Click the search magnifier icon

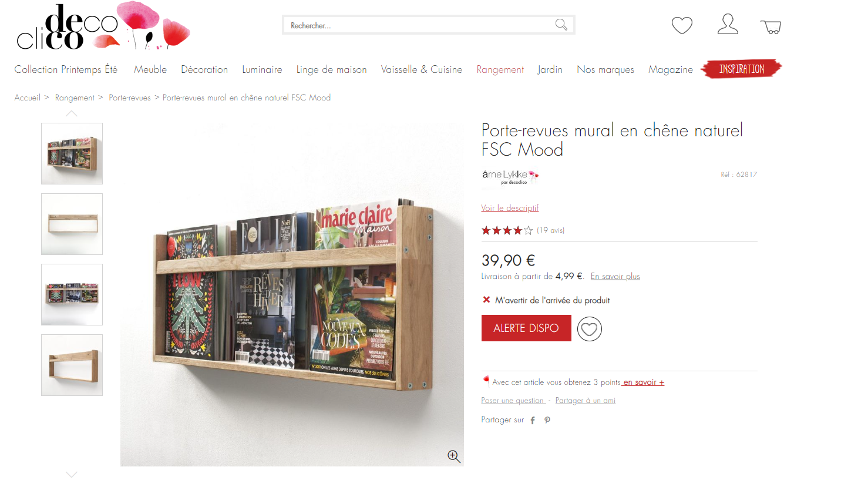[x=561, y=25]
